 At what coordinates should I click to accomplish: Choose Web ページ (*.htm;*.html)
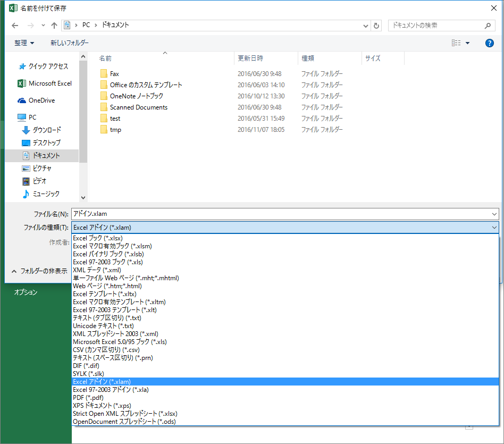(x=285, y=286)
